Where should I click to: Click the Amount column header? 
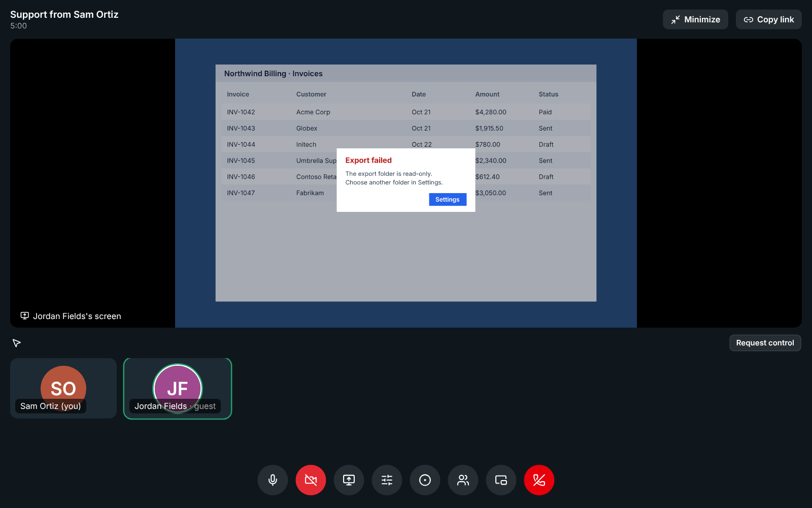click(487, 94)
